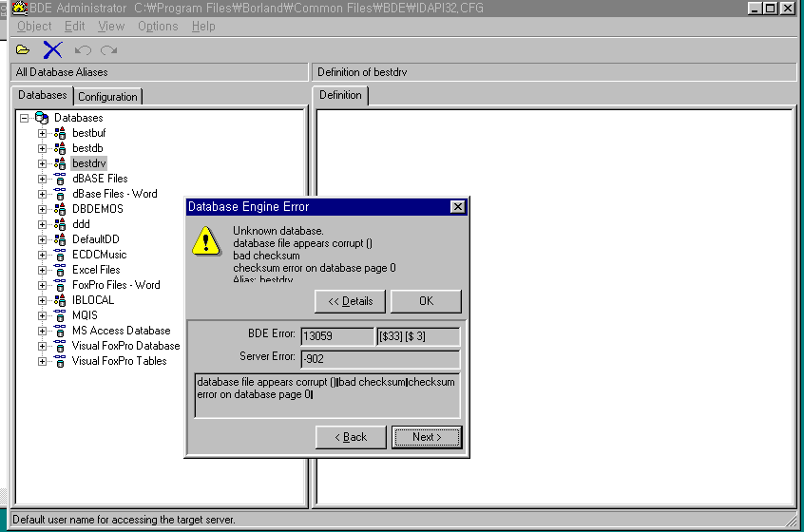
Task: Click the Visual FoxPro Tables icon
Action: click(60, 361)
